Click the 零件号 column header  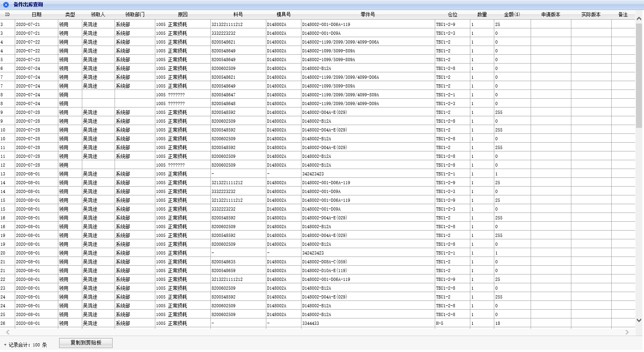click(367, 14)
